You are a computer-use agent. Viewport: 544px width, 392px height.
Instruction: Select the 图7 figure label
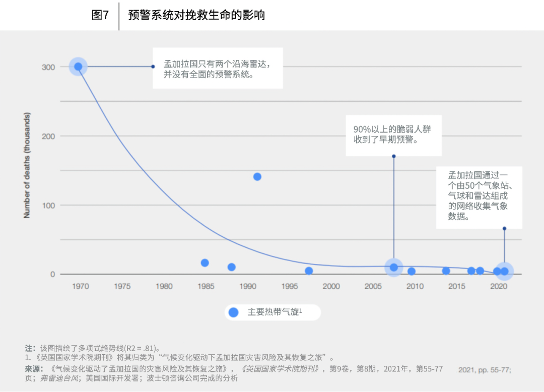100,15
